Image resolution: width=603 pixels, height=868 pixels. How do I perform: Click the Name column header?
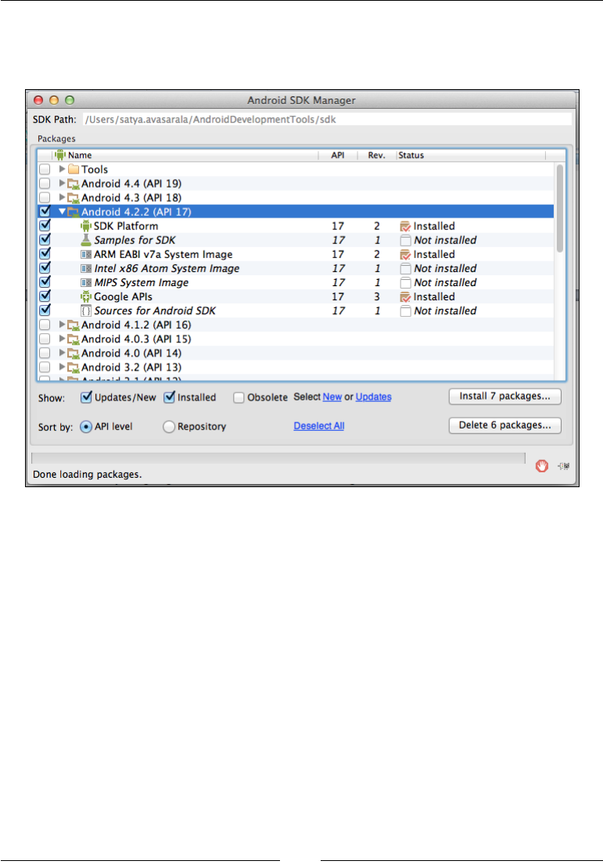[185, 156]
